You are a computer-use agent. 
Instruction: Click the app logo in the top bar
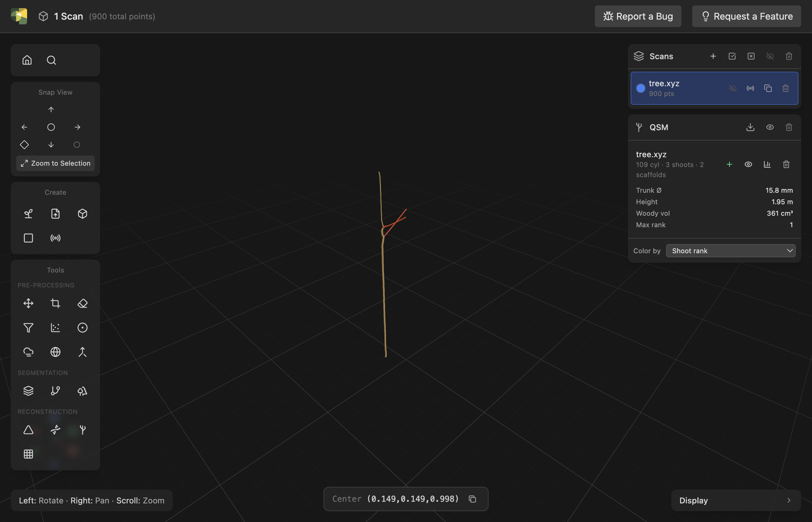coord(19,16)
